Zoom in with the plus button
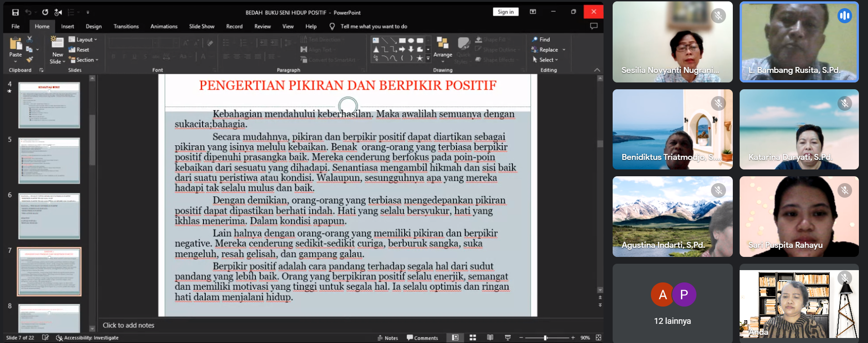 pyautogui.click(x=573, y=338)
